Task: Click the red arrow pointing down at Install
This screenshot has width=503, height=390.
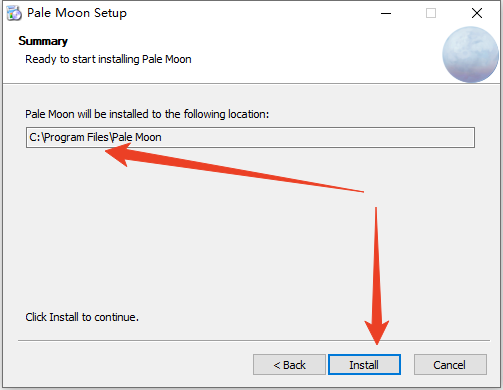Action: [x=377, y=277]
